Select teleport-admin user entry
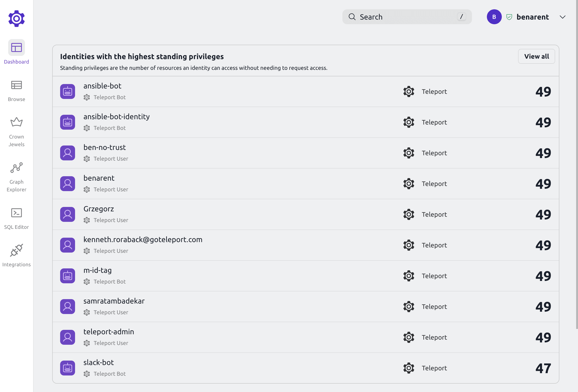Viewport: 578px width, 392px height. pos(306,337)
